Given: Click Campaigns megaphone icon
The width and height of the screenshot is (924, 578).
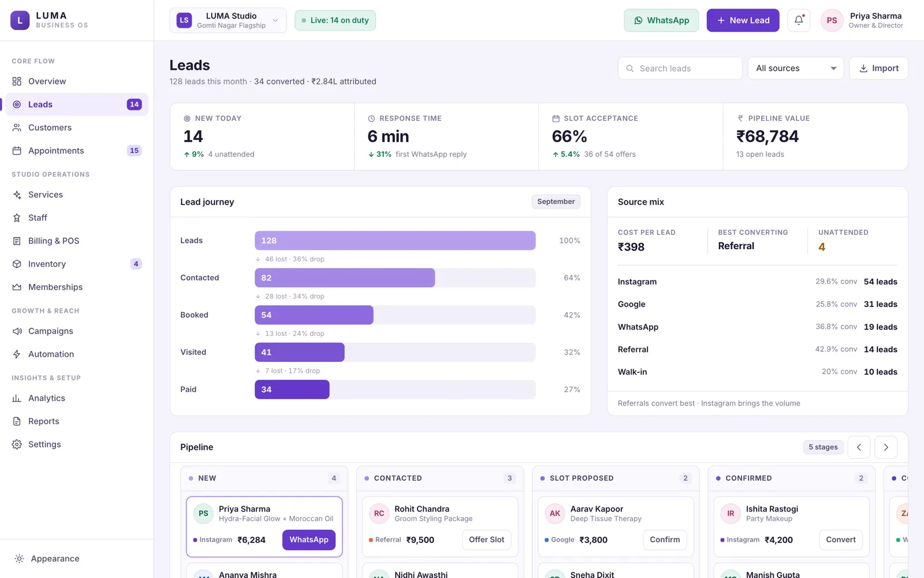Looking at the screenshot, I should 17,331.
